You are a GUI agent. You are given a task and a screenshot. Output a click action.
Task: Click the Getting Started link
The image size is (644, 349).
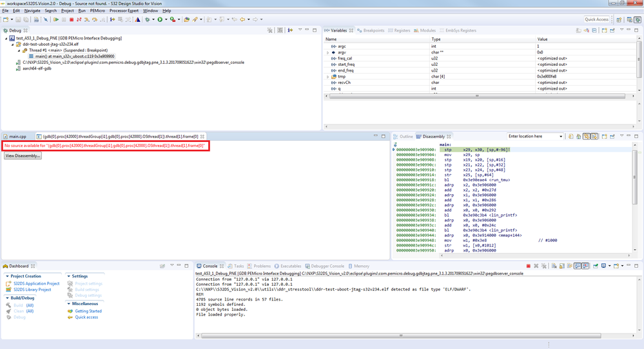point(88,311)
